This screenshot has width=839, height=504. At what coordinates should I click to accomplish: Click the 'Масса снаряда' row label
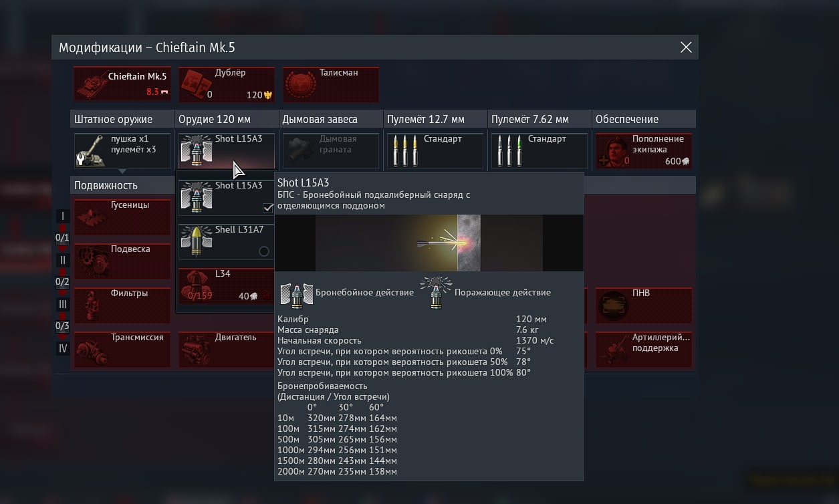tap(308, 330)
